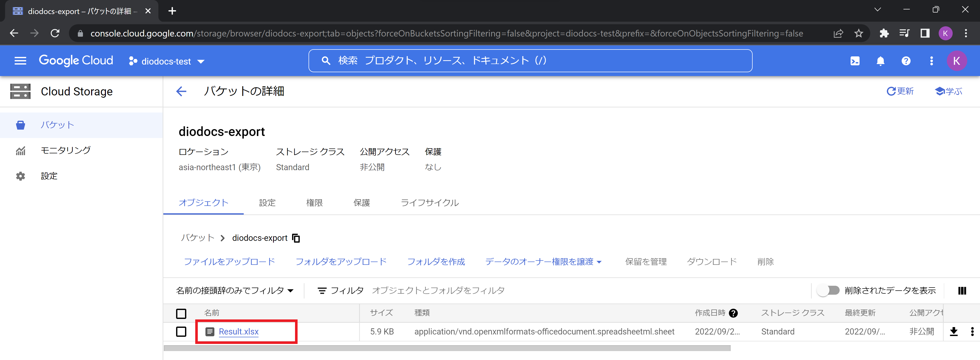Open column display options icon

962,290
